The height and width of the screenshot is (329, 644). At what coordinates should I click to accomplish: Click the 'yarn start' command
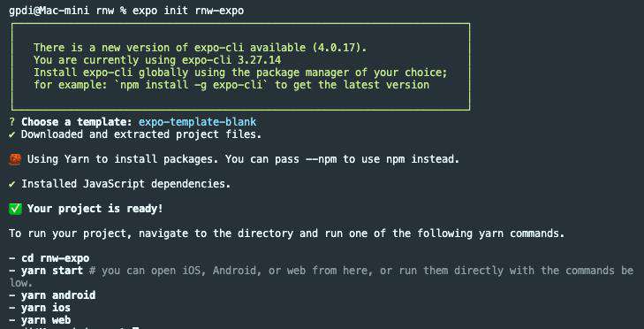point(52,271)
